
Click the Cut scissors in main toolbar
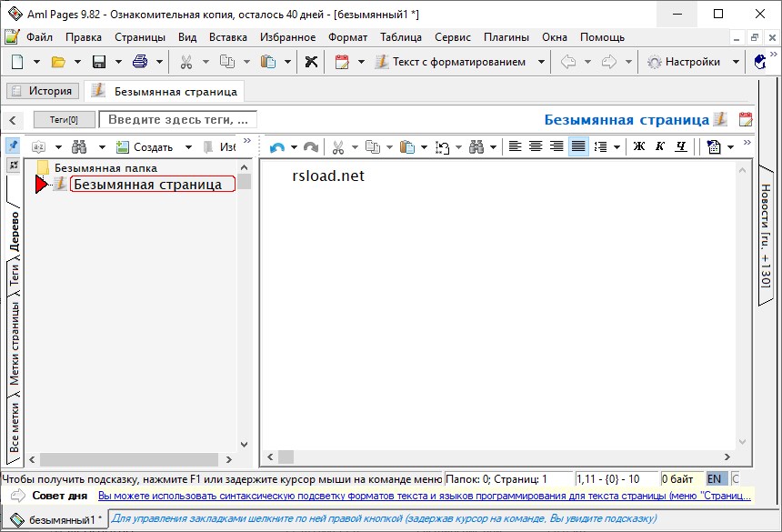click(x=185, y=62)
